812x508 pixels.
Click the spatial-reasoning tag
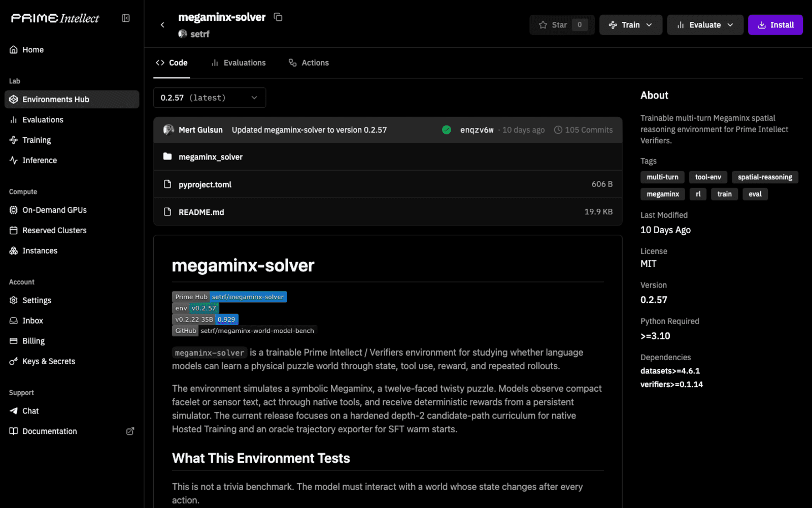tap(765, 177)
